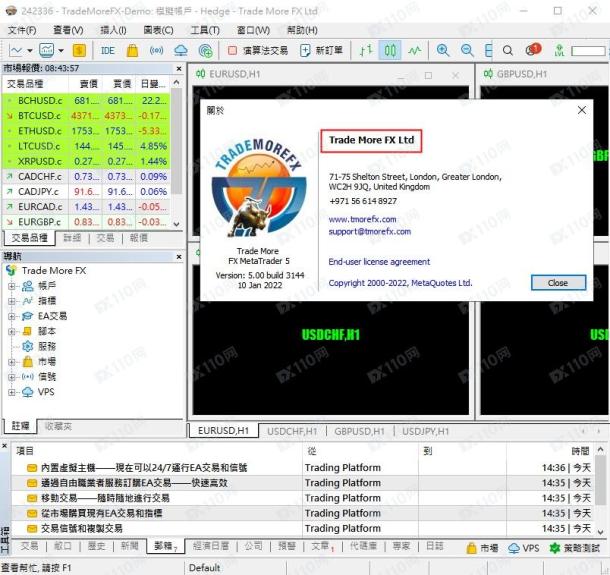The height and width of the screenshot is (575, 610).
Task: Click the chart profile icon in toolbar
Action: (47, 50)
